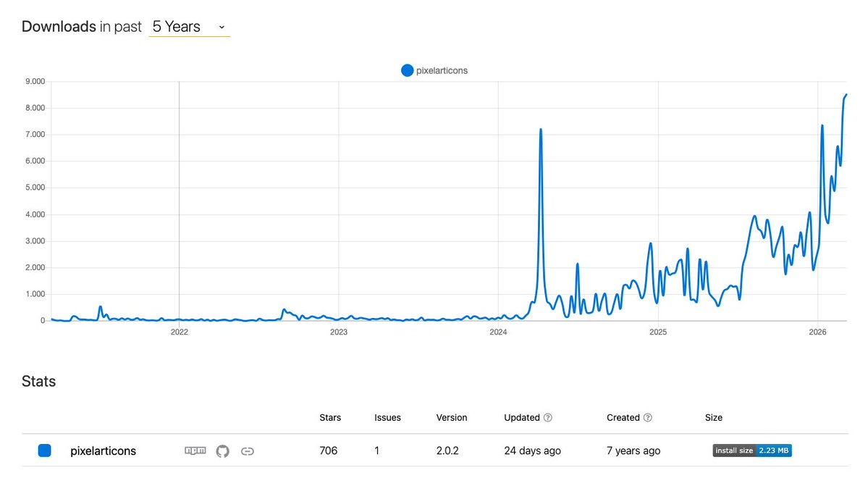
Task: Select the Created column header
Action: click(x=623, y=417)
